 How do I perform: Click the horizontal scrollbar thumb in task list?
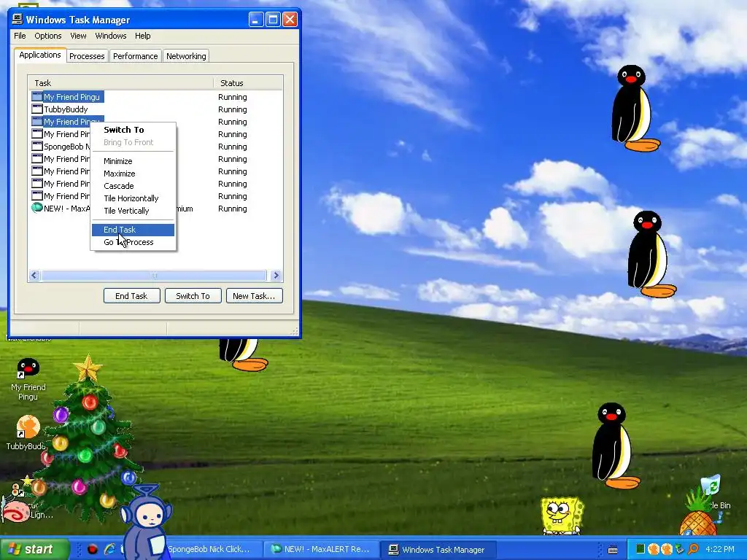coord(154,275)
